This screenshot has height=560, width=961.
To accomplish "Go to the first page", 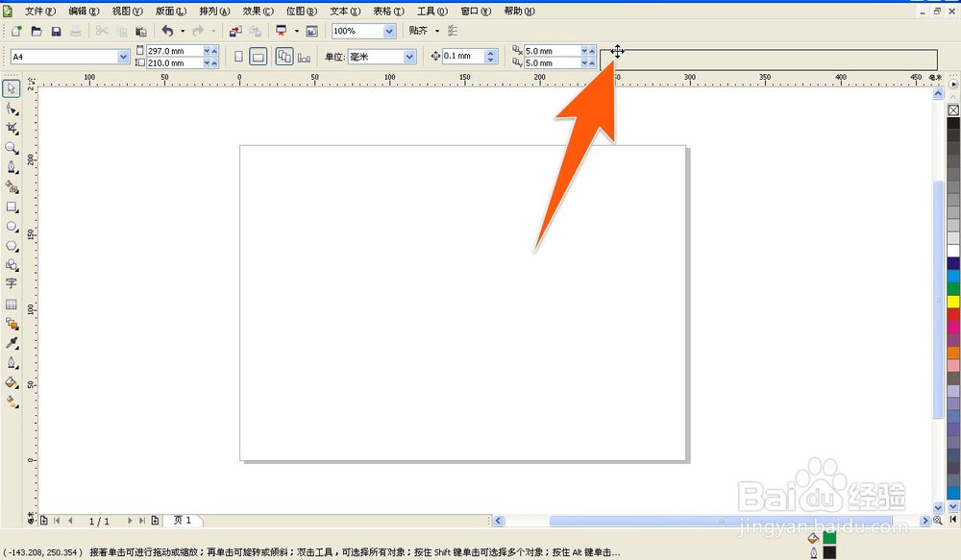I will pos(57,521).
